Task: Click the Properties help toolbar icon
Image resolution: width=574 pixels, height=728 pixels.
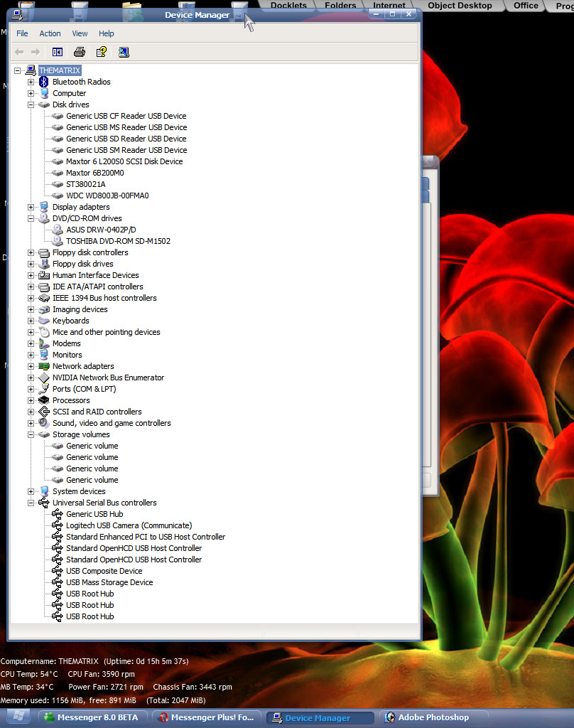Action: point(102,52)
